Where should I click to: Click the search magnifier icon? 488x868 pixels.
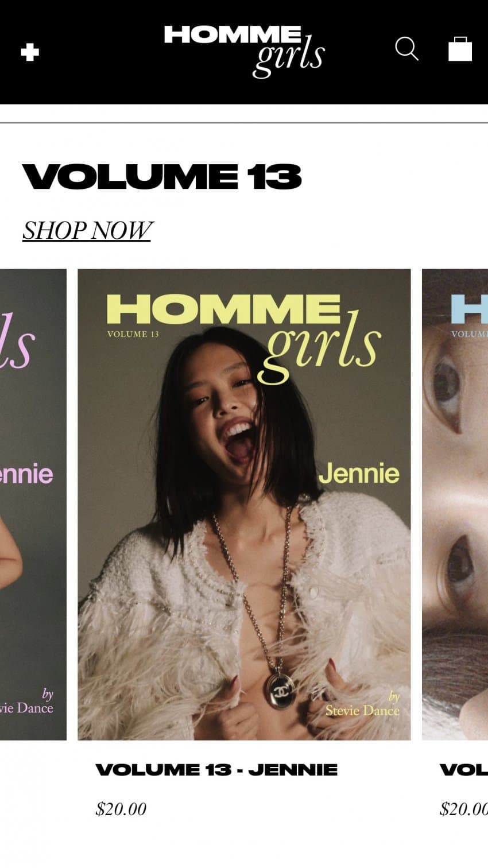[406, 49]
